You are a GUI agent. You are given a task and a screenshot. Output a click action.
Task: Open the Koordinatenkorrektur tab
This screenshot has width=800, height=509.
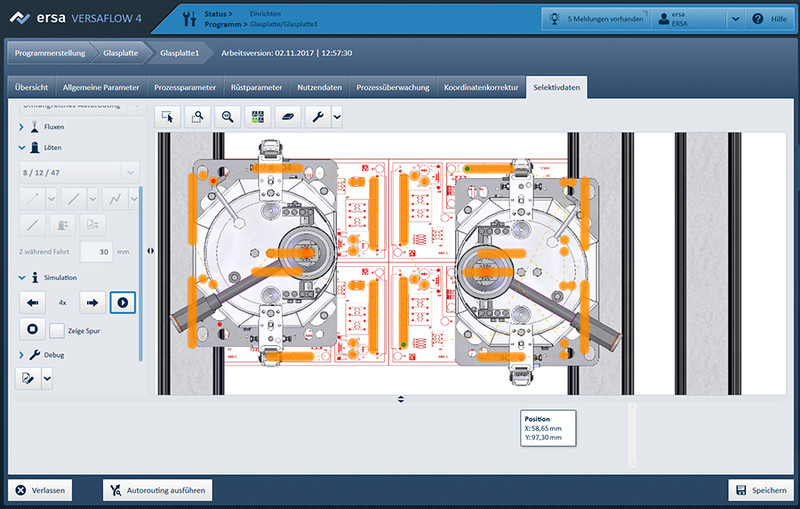coord(481,87)
